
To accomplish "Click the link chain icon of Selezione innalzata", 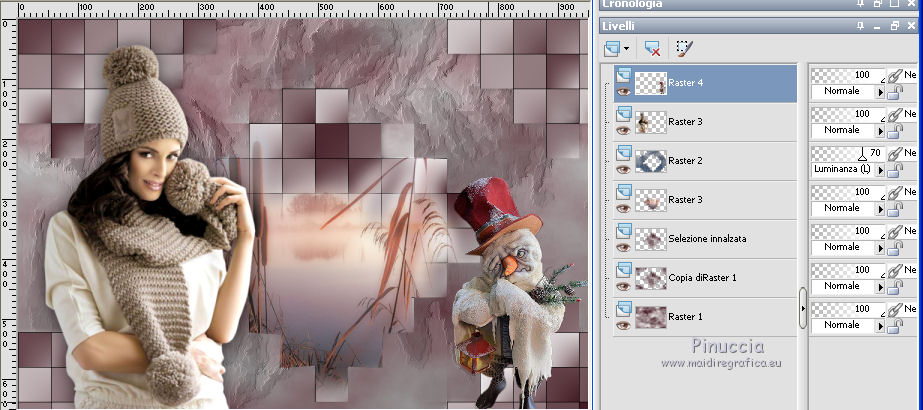I will tap(895, 231).
